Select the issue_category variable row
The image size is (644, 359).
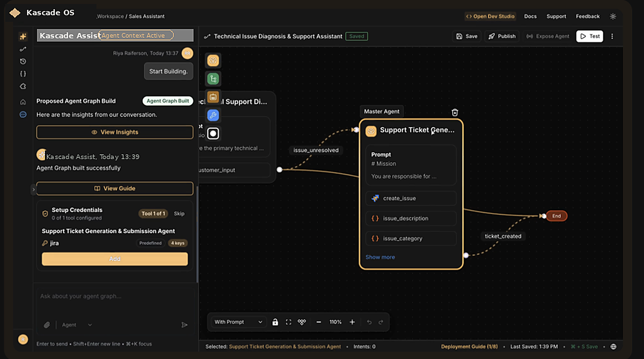411,239
